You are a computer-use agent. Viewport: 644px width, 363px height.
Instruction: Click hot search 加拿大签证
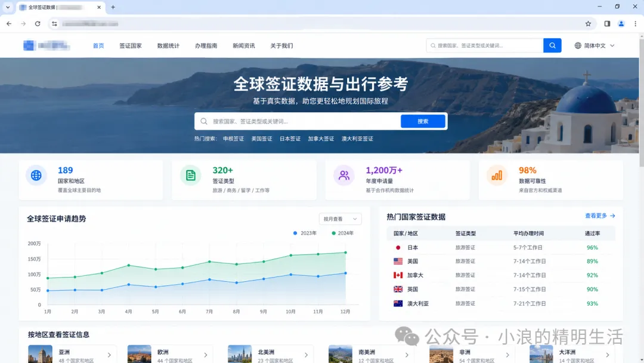click(x=321, y=139)
